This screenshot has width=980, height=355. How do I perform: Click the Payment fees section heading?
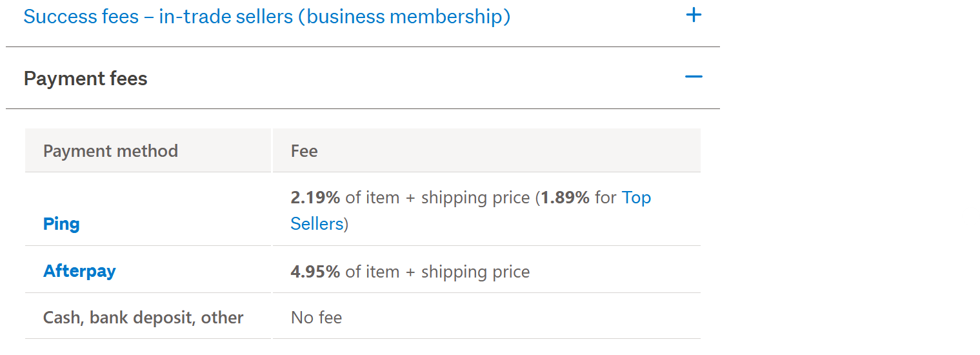click(x=86, y=79)
